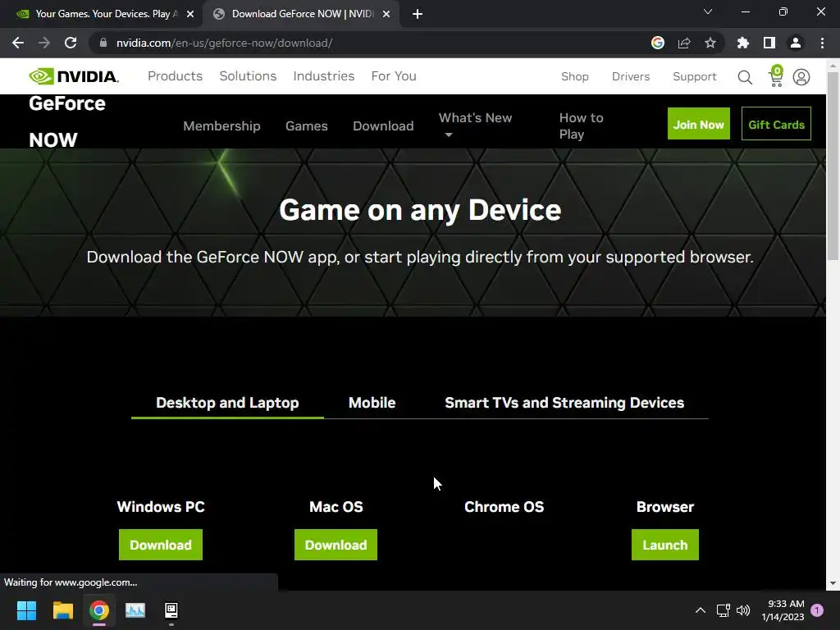Open Chrome three-dot menu
Screen dimensions: 840x630
(822, 43)
